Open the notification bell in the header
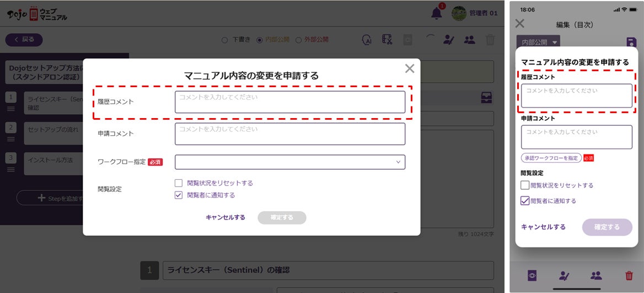 pyautogui.click(x=437, y=13)
